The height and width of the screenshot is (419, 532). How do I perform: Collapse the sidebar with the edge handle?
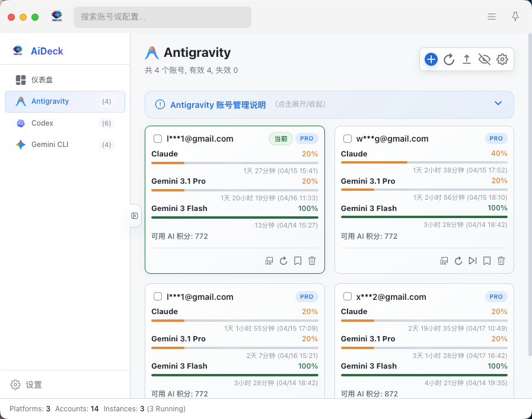[135, 216]
